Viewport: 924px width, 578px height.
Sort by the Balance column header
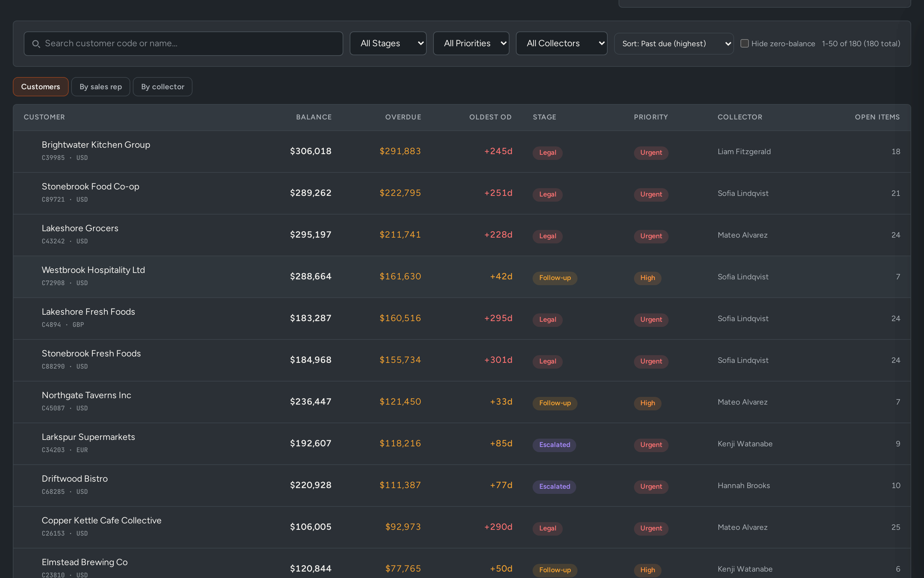click(x=314, y=117)
